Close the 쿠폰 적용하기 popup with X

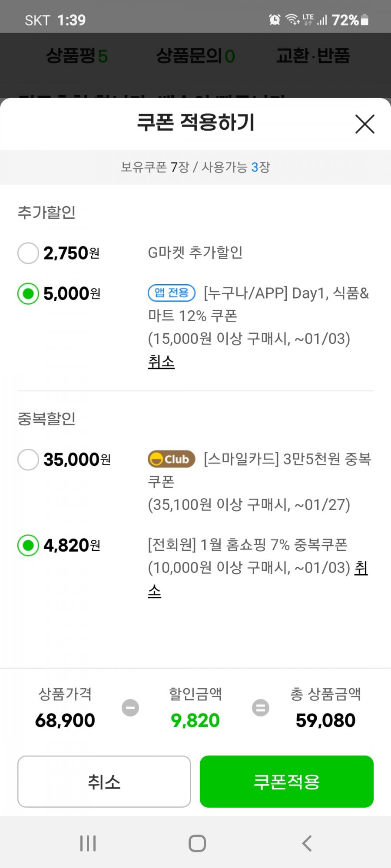[364, 124]
